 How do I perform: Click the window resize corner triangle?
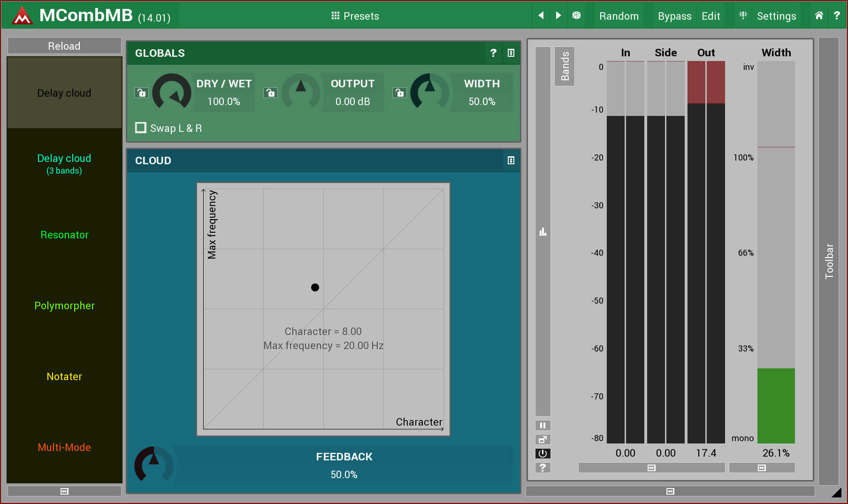pos(836,492)
